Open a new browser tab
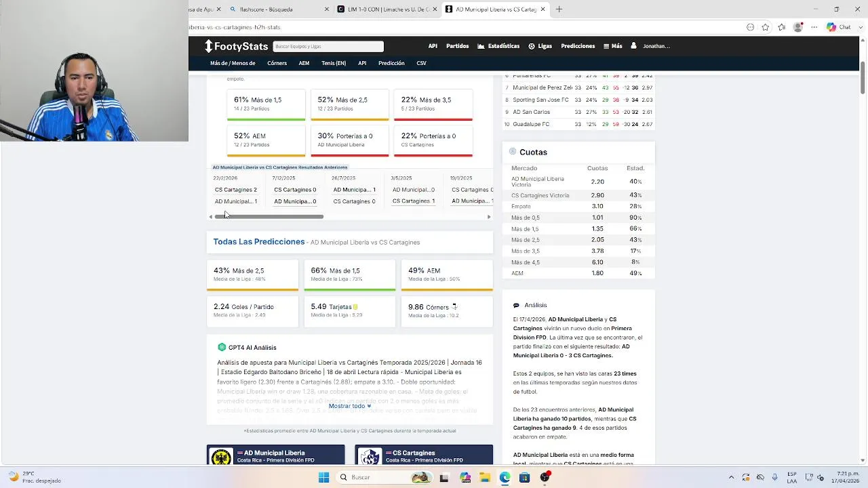This screenshot has height=488, width=868. (559, 9)
